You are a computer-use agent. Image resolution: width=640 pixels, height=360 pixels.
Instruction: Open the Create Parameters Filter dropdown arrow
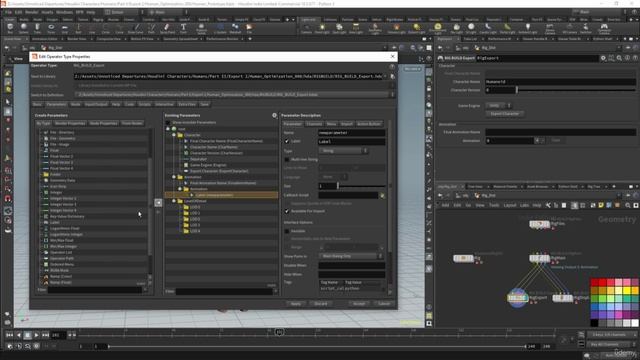[x=145, y=290]
